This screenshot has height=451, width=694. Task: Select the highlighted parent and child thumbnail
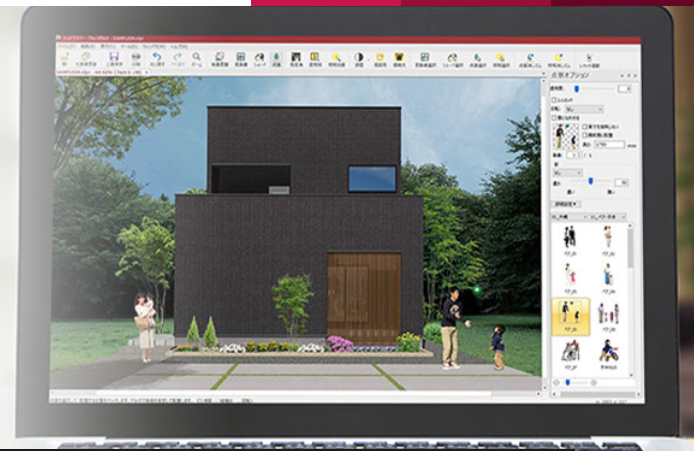(570, 312)
